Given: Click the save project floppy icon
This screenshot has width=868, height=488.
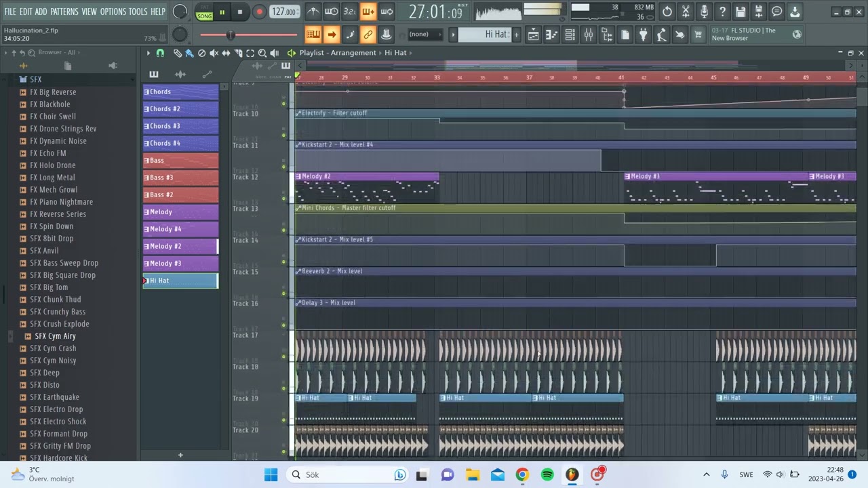Looking at the screenshot, I should 740,12.
